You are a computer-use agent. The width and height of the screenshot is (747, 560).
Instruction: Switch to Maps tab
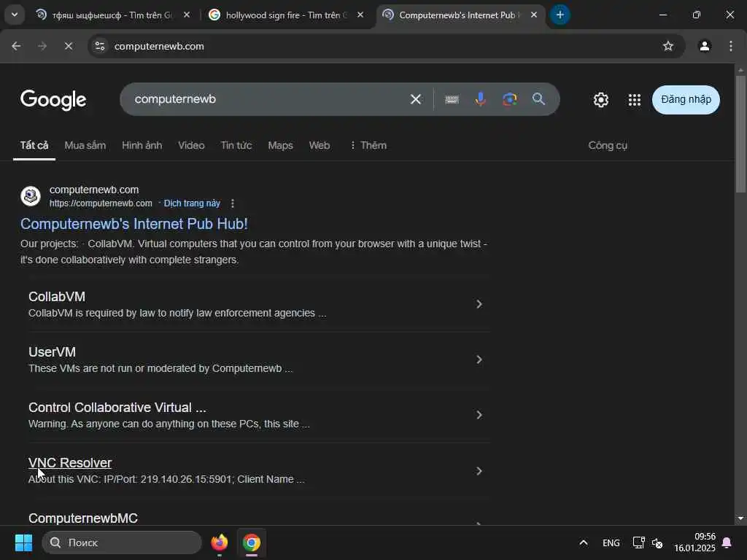pyautogui.click(x=280, y=145)
